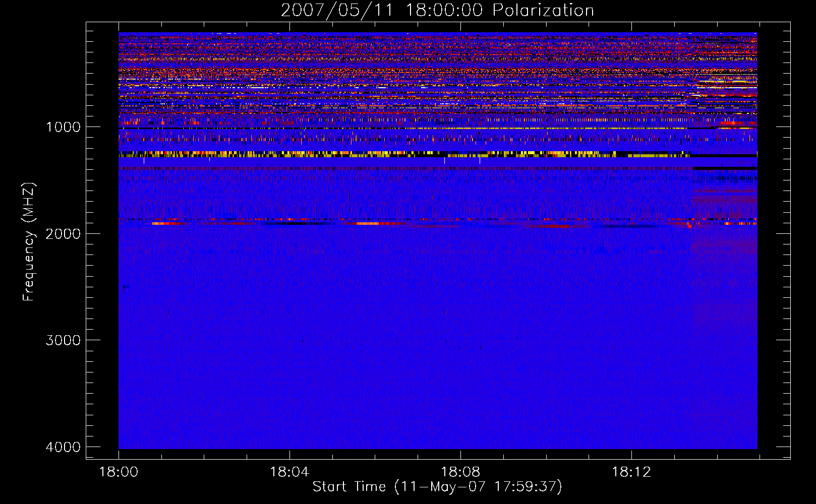Click the 18:08 time tick label
The image size is (816, 504).
(460, 472)
